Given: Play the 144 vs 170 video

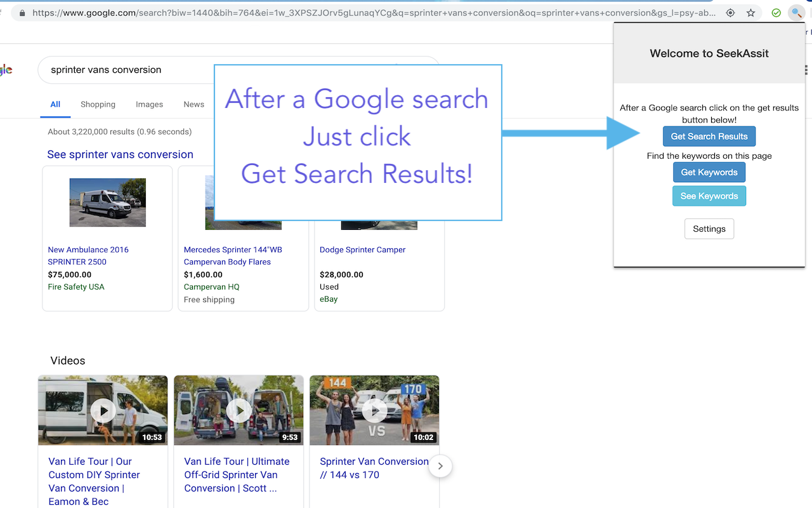Looking at the screenshot, I should [374, 410].
